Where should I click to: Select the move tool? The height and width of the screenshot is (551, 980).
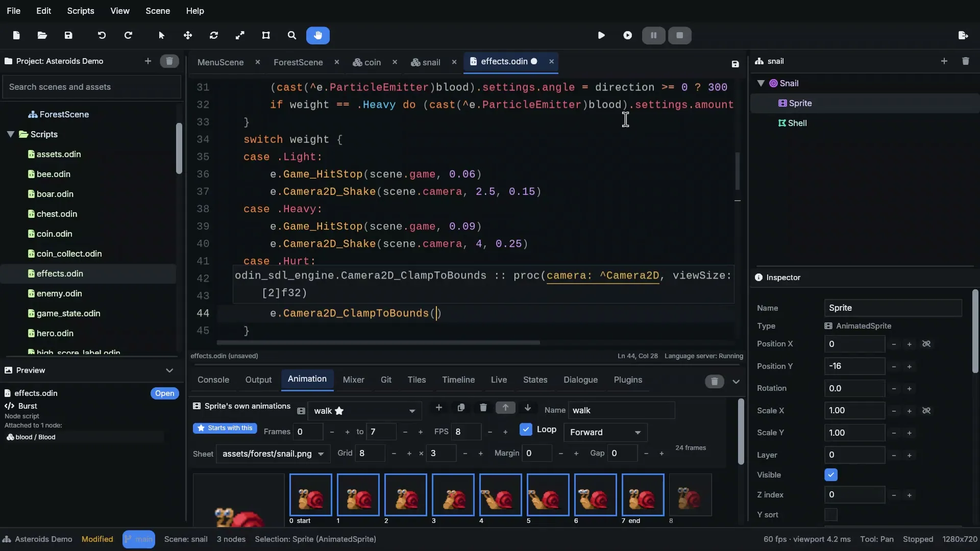coord(188,35)
